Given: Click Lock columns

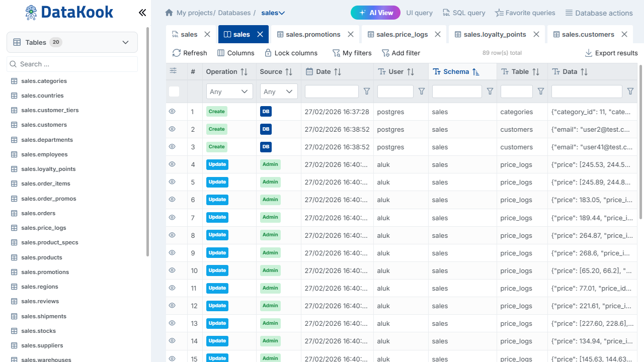Looking at the screenshot, I should pyautogui.click(x=291, y=53).
